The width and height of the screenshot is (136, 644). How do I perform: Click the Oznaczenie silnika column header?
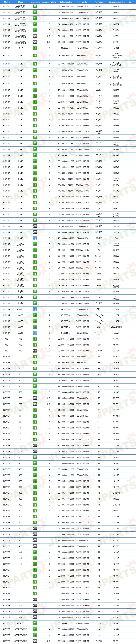coord(116,2)
